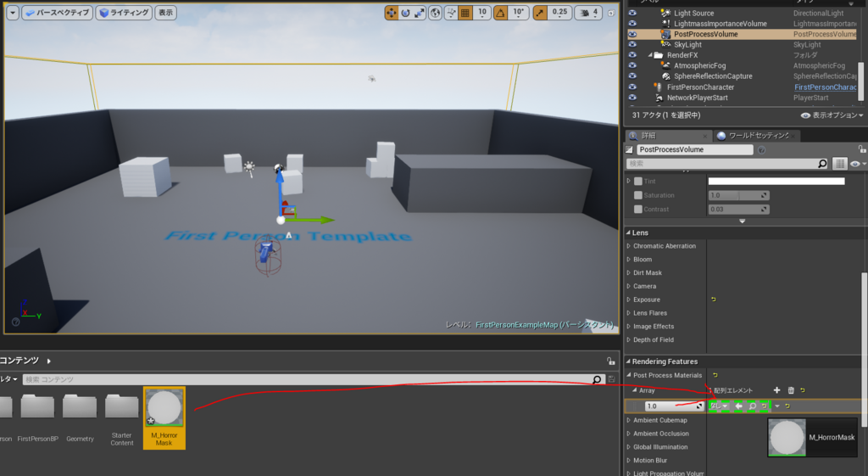Open array element options down arrow

click(x=777, y=406)
